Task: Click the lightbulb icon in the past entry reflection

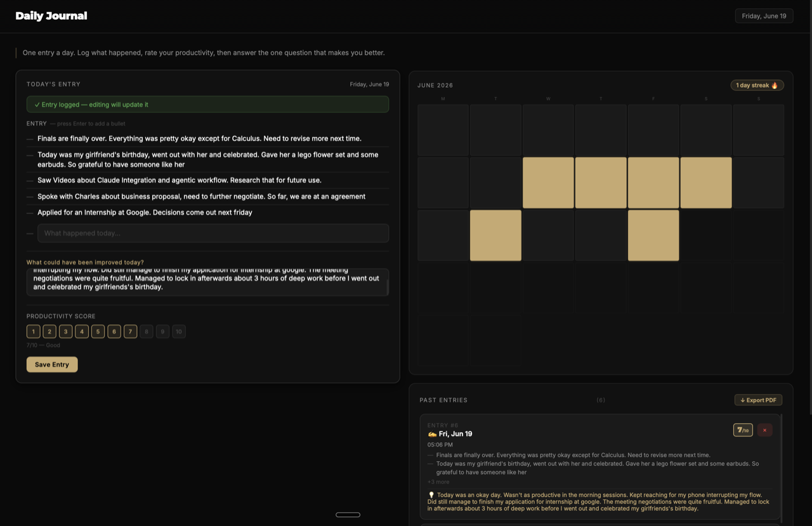Action: pyautogui.click(x=431, y=495)
